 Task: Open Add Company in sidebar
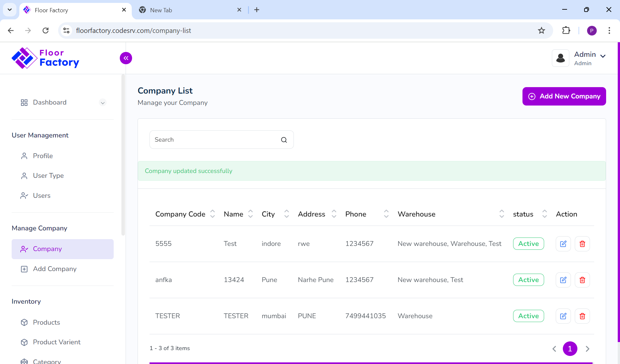coord(55,269)
